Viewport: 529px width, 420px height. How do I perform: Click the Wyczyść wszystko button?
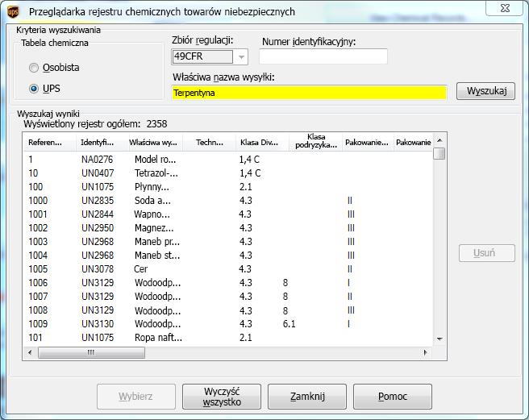point(222,397)
